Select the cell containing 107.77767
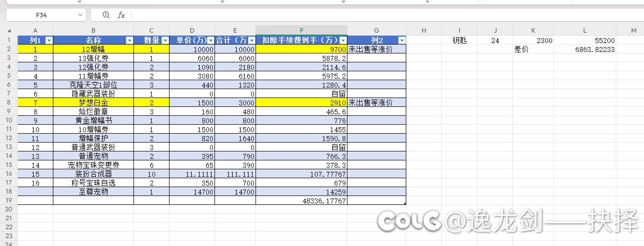This screenshot has height=246, width=644. click(x=301, y=174)
